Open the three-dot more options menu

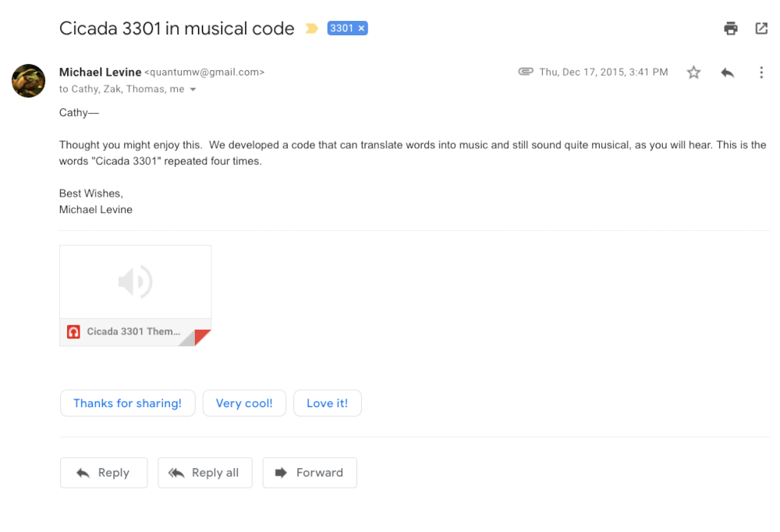[761, 73]
